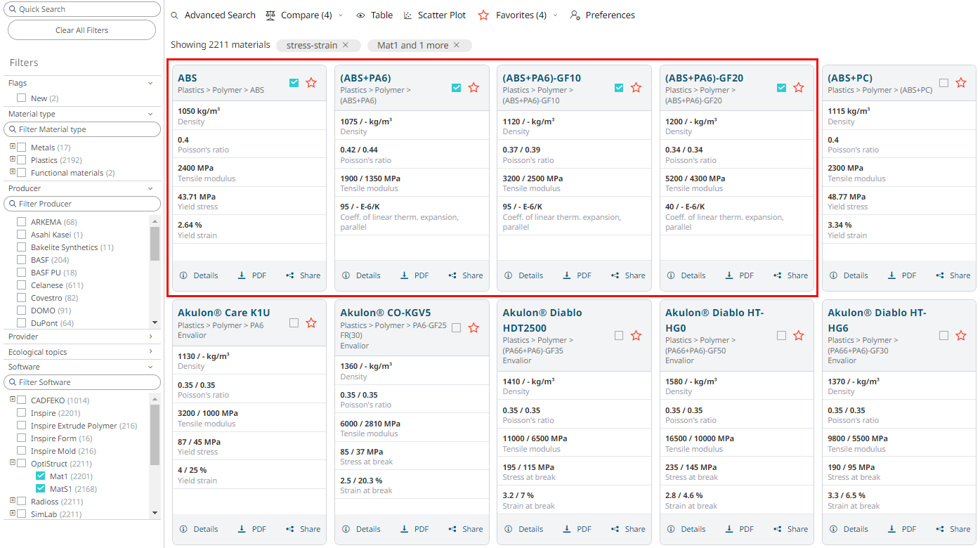980x548 pixels.
Task: Remove the Mat1 and 1 more chip
Action: click(x=457, y=45)
